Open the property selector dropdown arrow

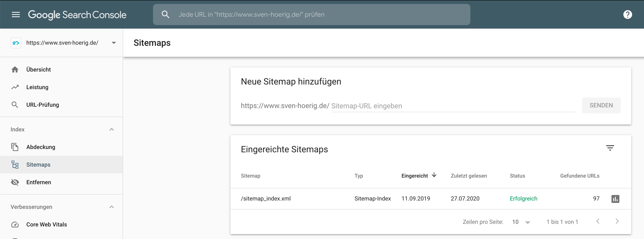coord(114,43)
